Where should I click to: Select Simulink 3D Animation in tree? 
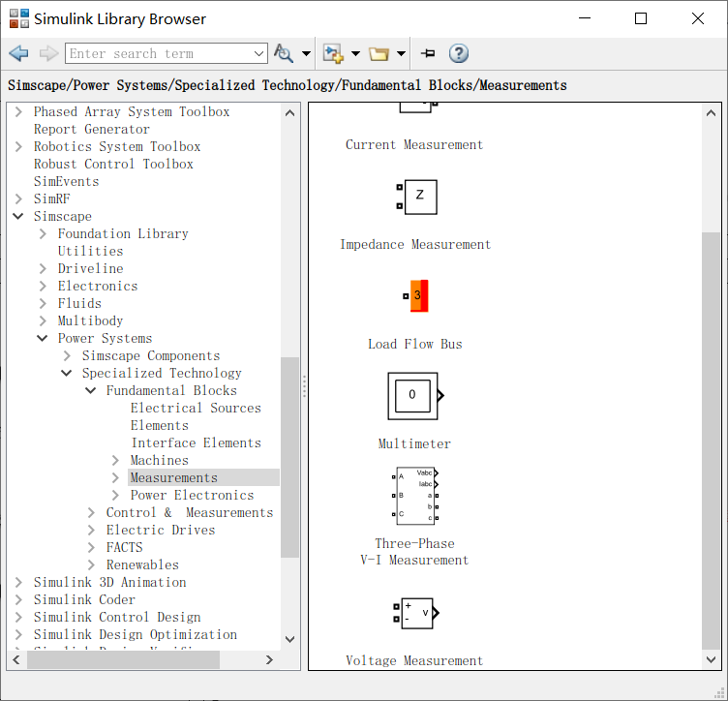click(109, 583)
